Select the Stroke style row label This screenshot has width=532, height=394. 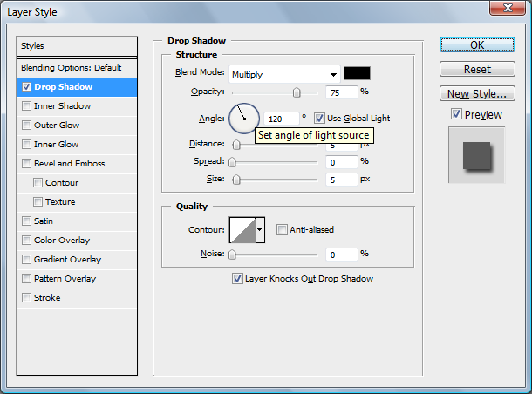pyautogui.click(x=47, y=298)
